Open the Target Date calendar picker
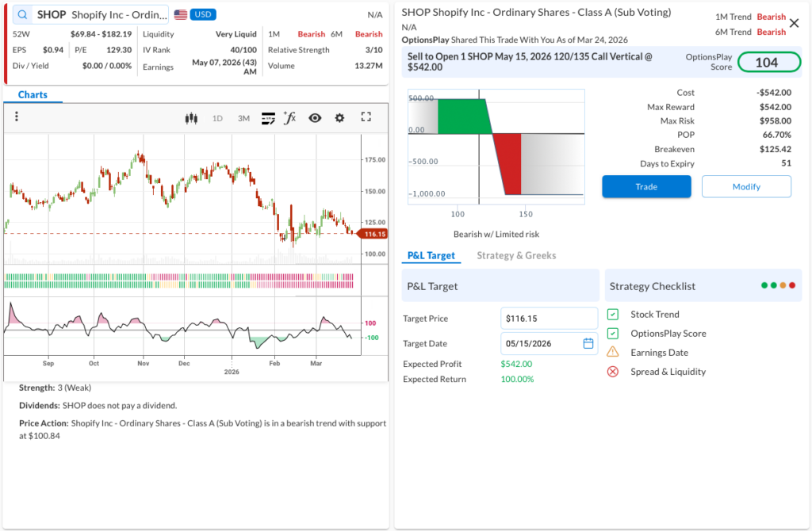Image resolution: width=812 pixels, height=531 pixels. coord(588,344)
